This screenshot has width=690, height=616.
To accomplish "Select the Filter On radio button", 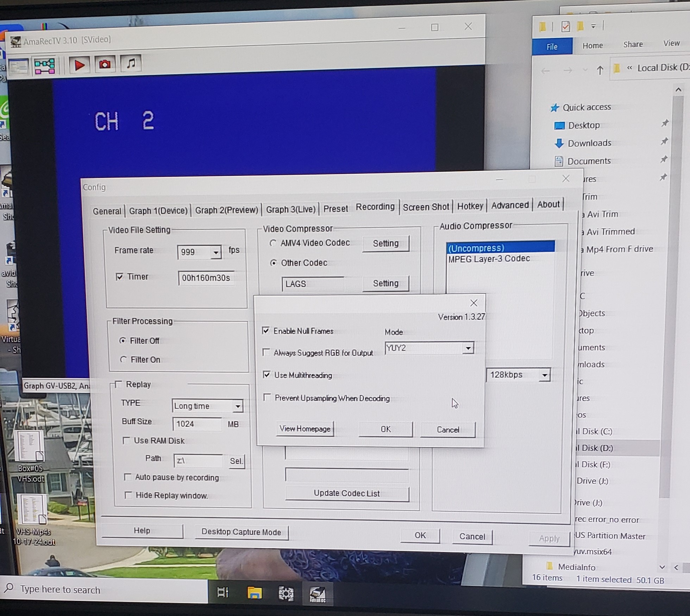I will tap(123, 360).
